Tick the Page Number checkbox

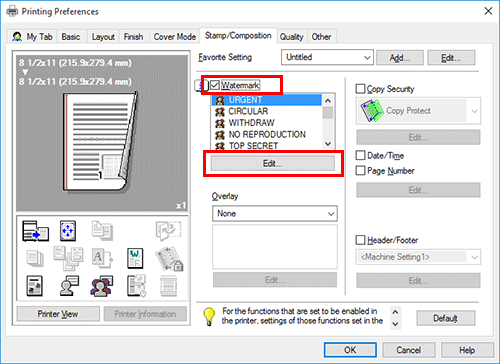[360, 170]
